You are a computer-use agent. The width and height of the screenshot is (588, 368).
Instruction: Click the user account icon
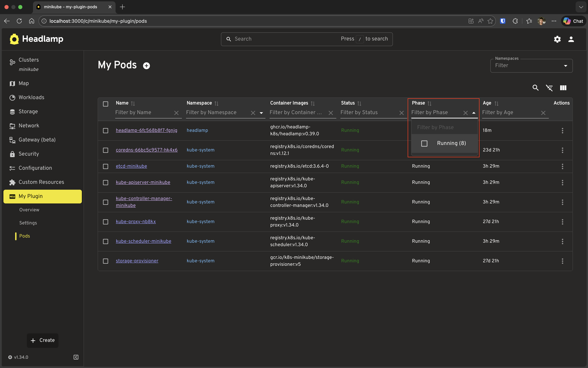[x=571, y=39]
